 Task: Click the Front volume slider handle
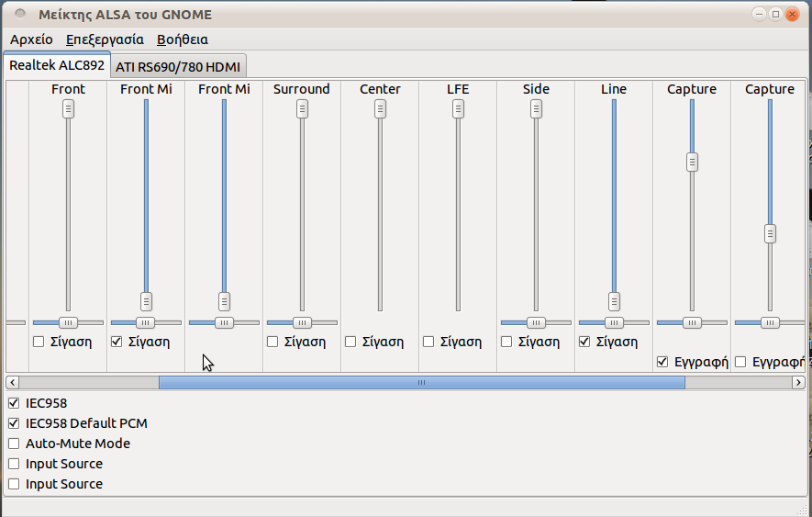[68, 109]
